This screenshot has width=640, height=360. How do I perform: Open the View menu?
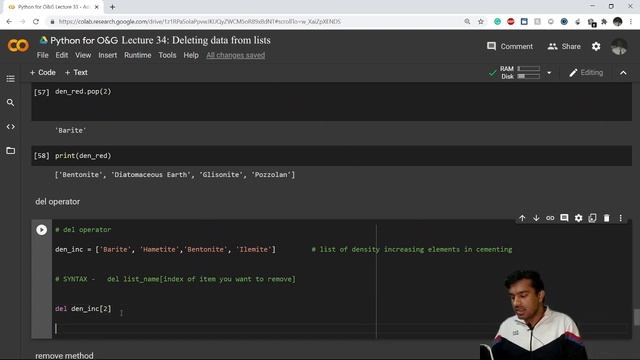[x=83, y=55]
